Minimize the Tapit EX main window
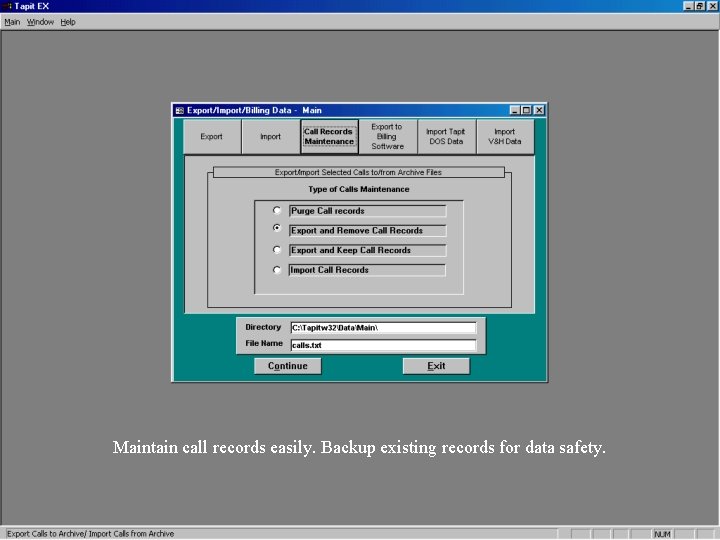Screen dimensions: 720x540 click(x=688, y=6)
